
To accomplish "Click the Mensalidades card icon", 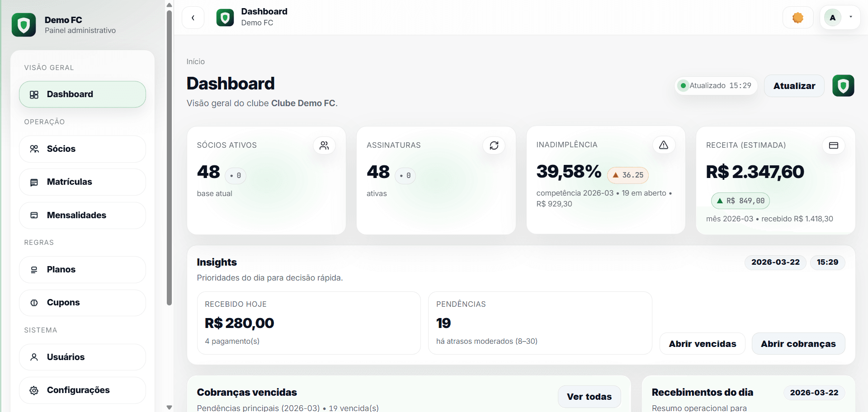I will pyautogui.click(x=34, y=215).
